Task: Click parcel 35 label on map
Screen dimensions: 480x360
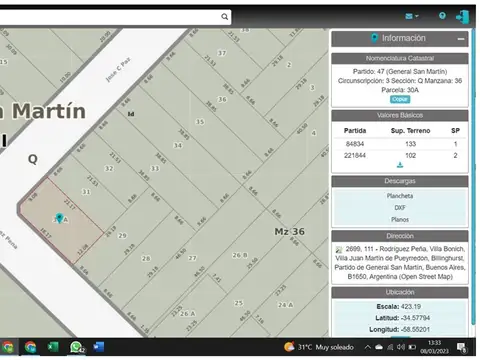Action: coord(200,122)
